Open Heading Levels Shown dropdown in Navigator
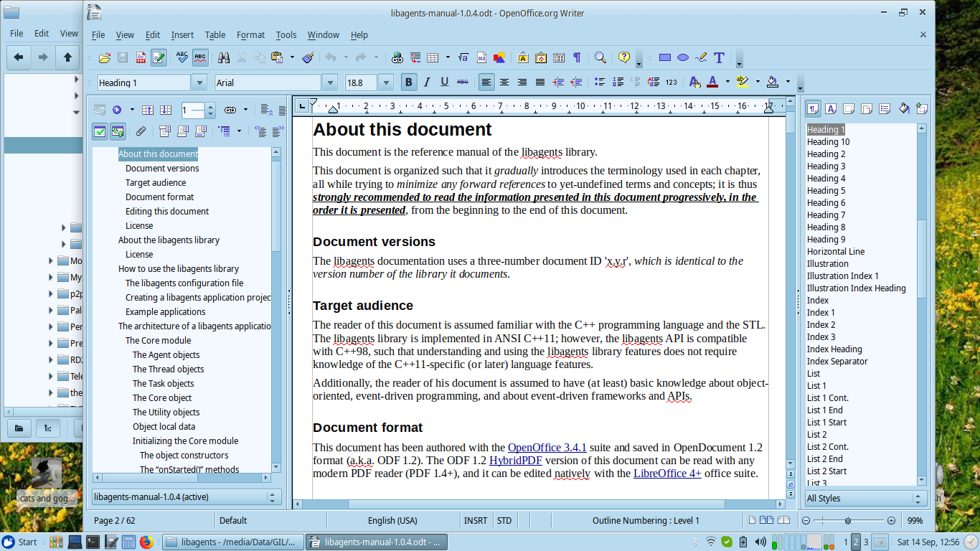The image size is (980, 551). (x=239, y=131)
